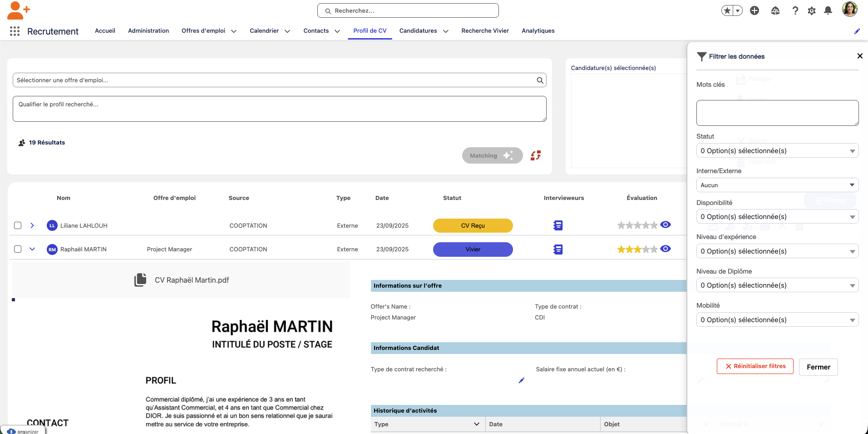868x434 pixels.
Task: Open the notifications bell icon
Action: tap(829, 10)
